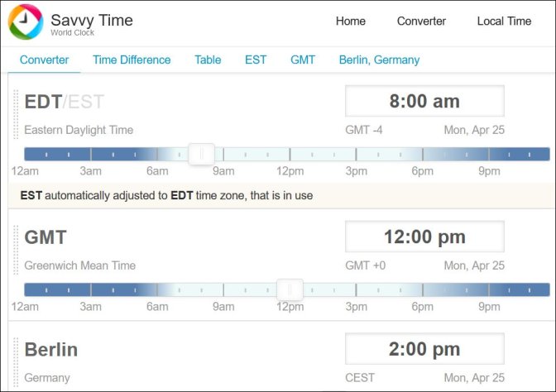Grab the EDT row drag handle

16,114
